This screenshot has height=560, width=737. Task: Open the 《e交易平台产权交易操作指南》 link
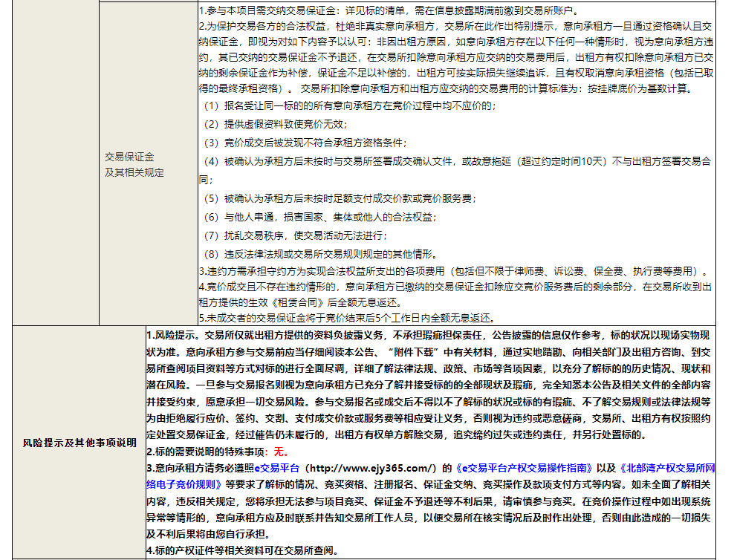point(527,468)
